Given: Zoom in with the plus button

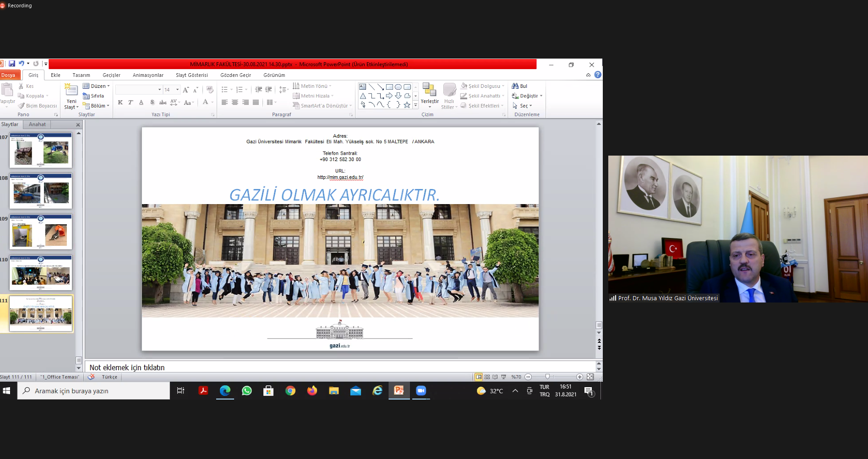Looking at the screenshot, I should click(579, 377).
